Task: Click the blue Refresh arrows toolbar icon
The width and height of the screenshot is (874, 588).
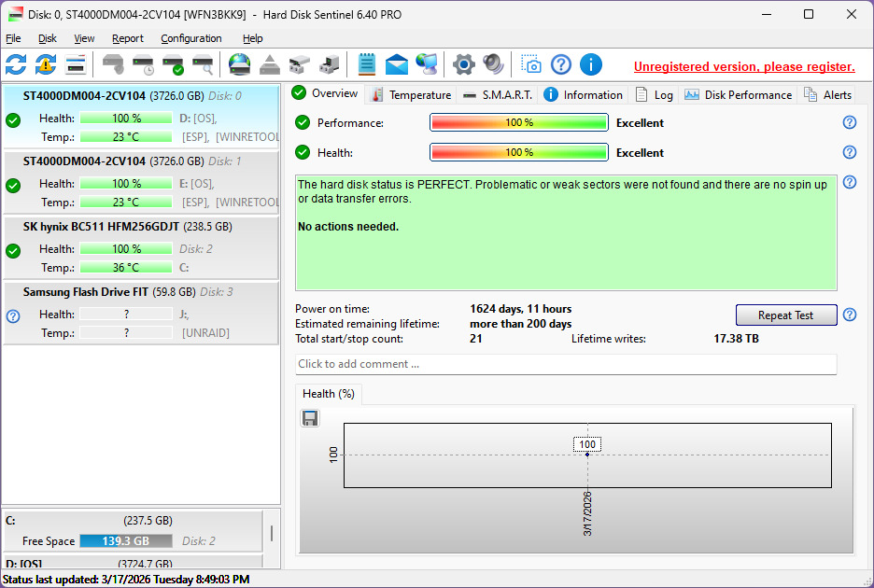Action: pos(16,64)
